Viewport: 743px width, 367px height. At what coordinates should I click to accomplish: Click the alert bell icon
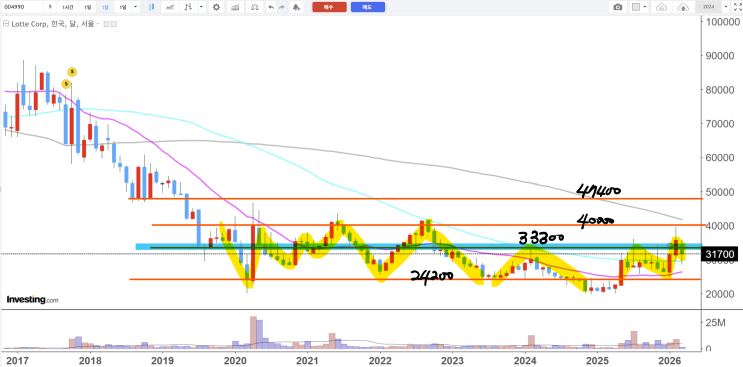tap(296, 7)
